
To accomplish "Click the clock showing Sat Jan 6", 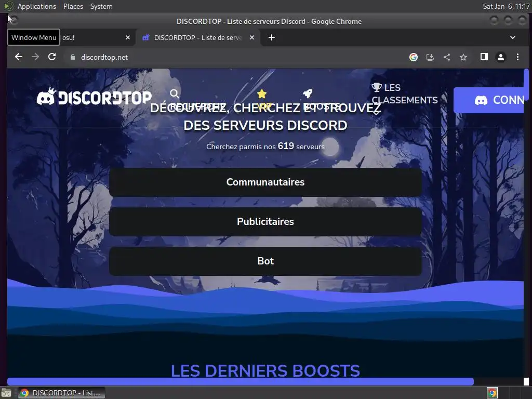I will pos(506,6).
